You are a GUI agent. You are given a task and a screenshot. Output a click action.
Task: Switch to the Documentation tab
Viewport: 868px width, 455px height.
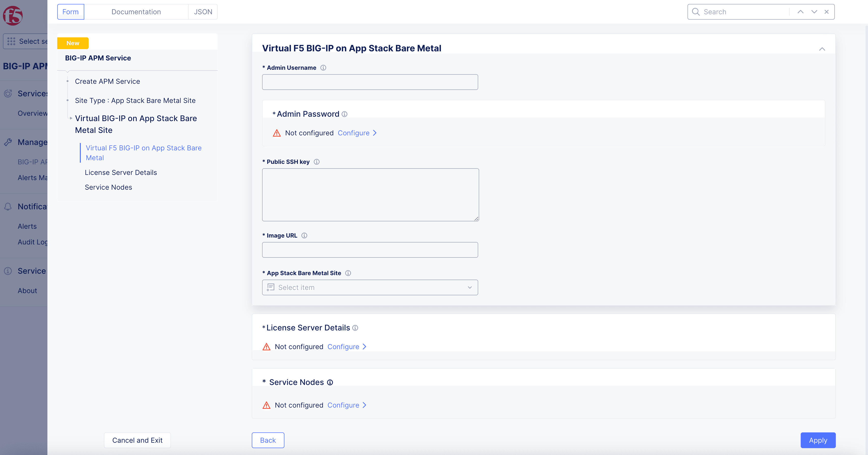click(136, 12)
